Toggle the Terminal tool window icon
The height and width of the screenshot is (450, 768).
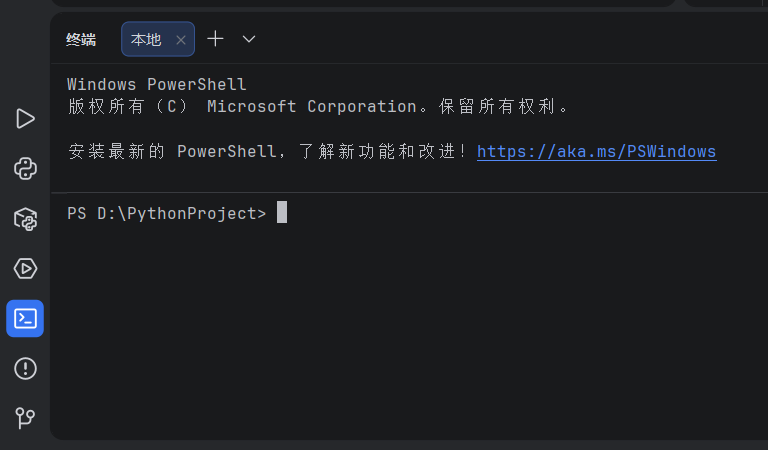coord(25,318)
